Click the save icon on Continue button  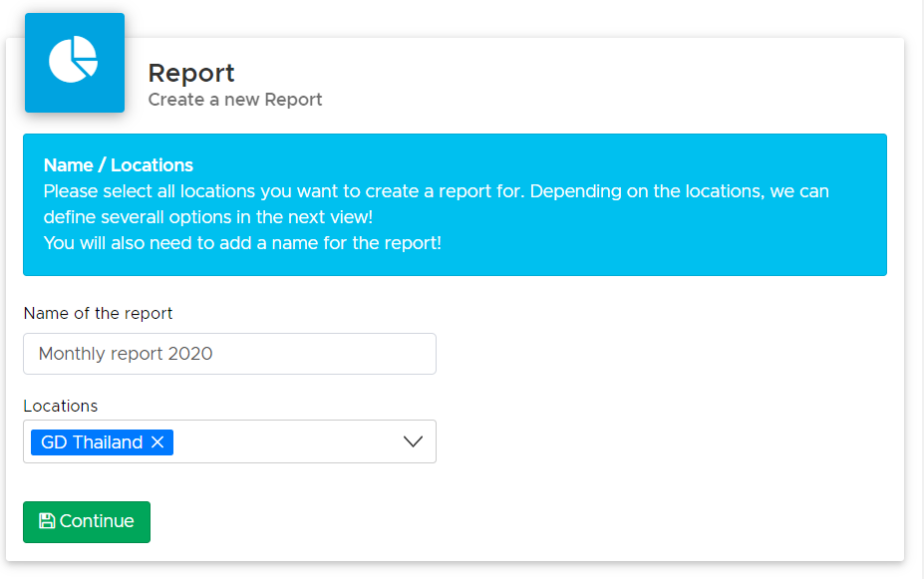point(47,521)
